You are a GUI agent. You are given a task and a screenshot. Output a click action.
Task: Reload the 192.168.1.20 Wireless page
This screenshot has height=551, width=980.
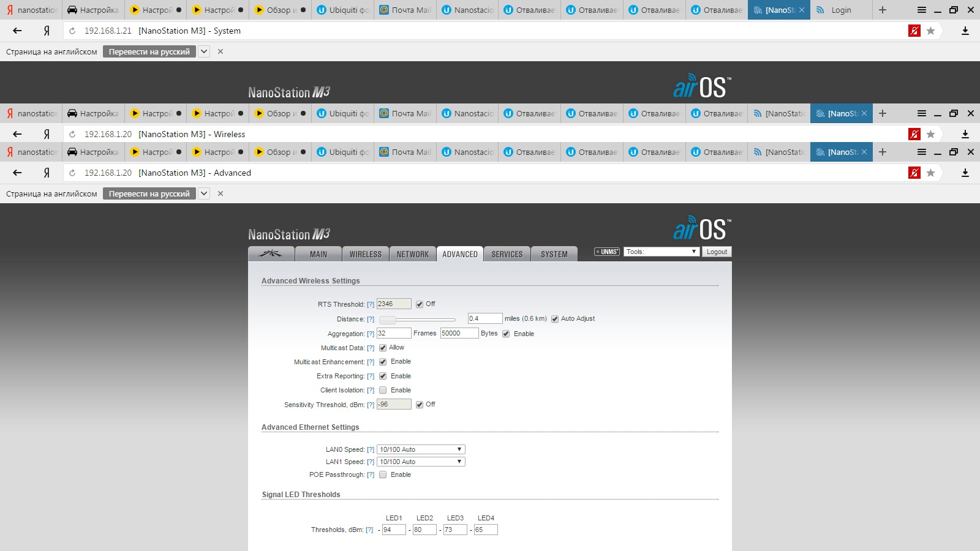[72, 134]
